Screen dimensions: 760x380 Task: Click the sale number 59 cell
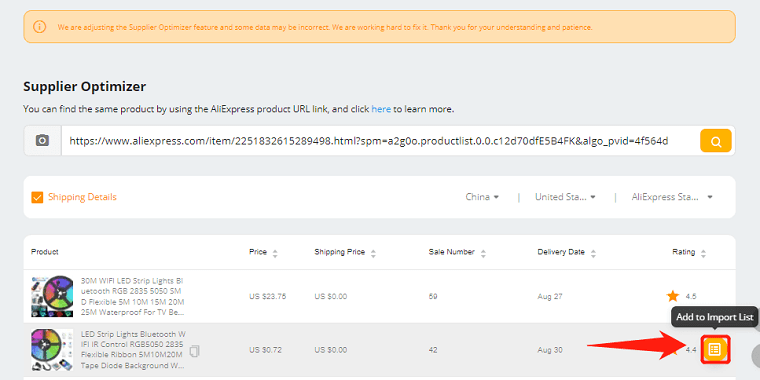(433, 296)
